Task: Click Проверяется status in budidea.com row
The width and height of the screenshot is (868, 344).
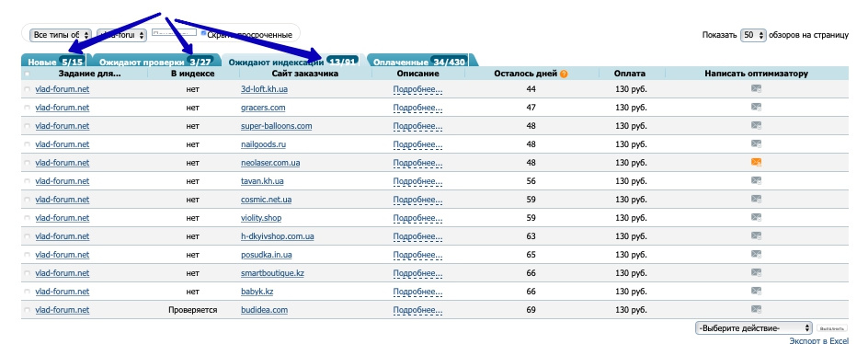Action: tap(193, 310)
